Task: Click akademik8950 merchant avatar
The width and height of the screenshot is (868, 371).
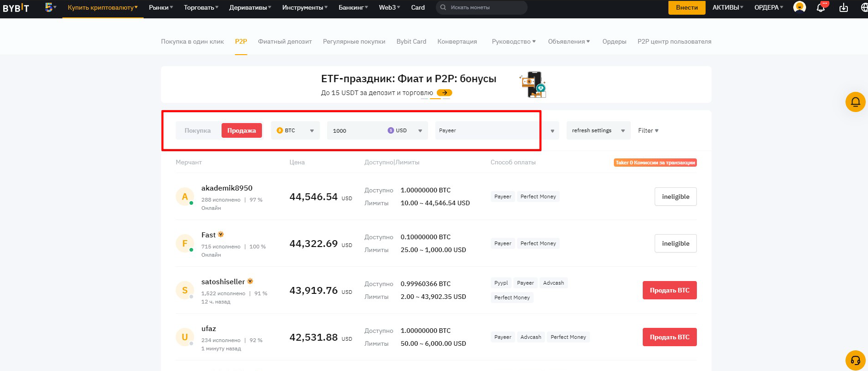Action: [x=184, y=197]
